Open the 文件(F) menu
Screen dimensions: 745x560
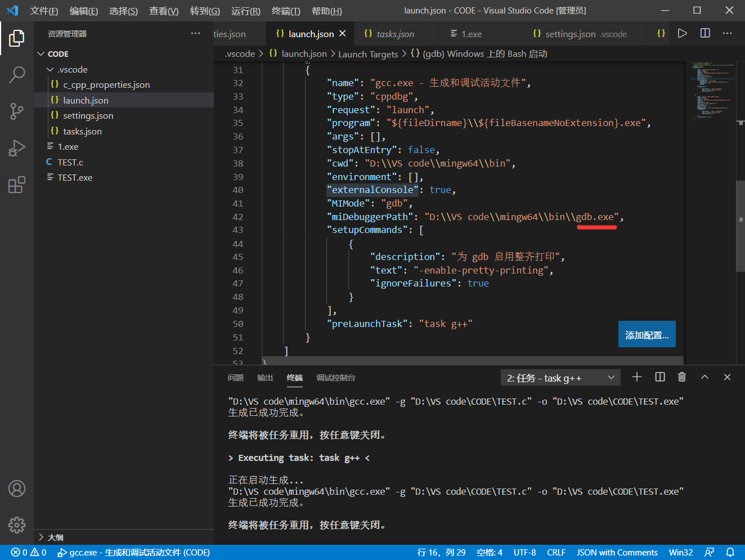click(x=44, y=11)
